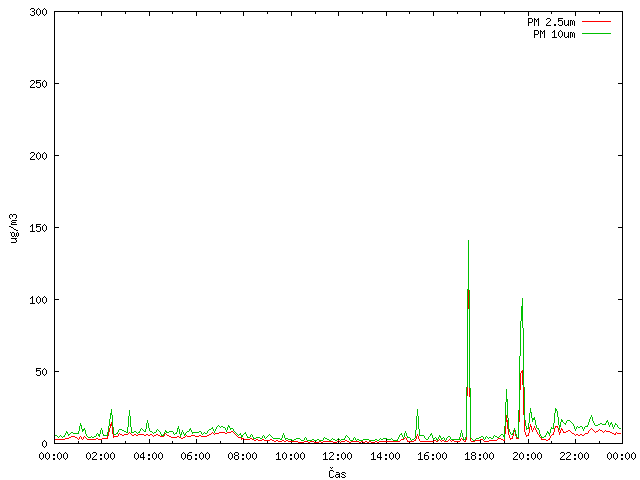Click the 02:00 time label
Screen dimensions: 640x480
click(100, 456)
